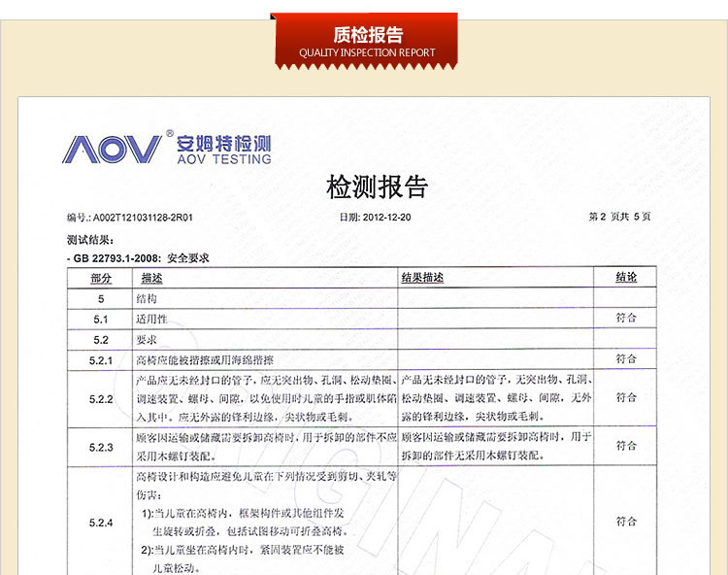Click the 高椅应能被揩擦或用海绵揩擦 description
The width and height of the screenshot is (728, 575).
[205, 360]
